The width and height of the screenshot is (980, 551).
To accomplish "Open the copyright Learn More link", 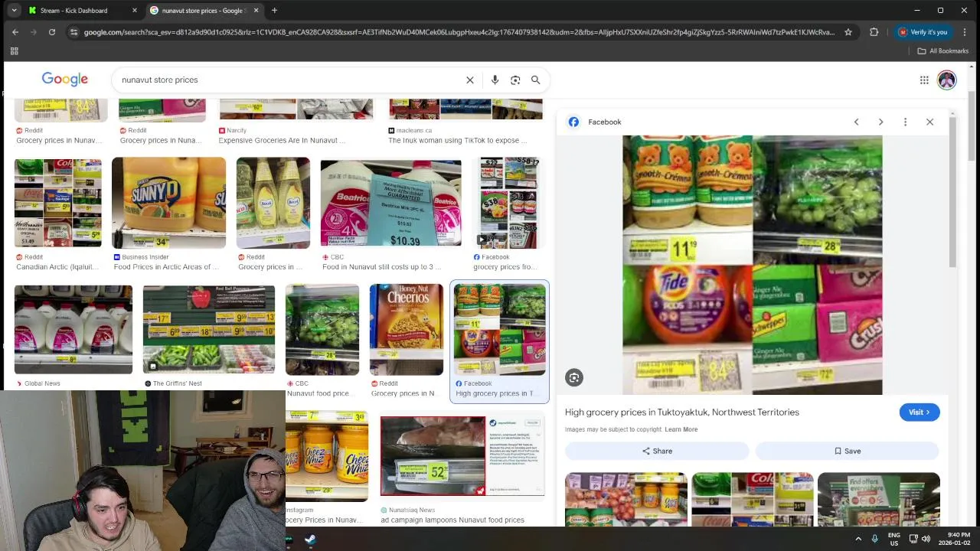I will [x=681, y=429].
